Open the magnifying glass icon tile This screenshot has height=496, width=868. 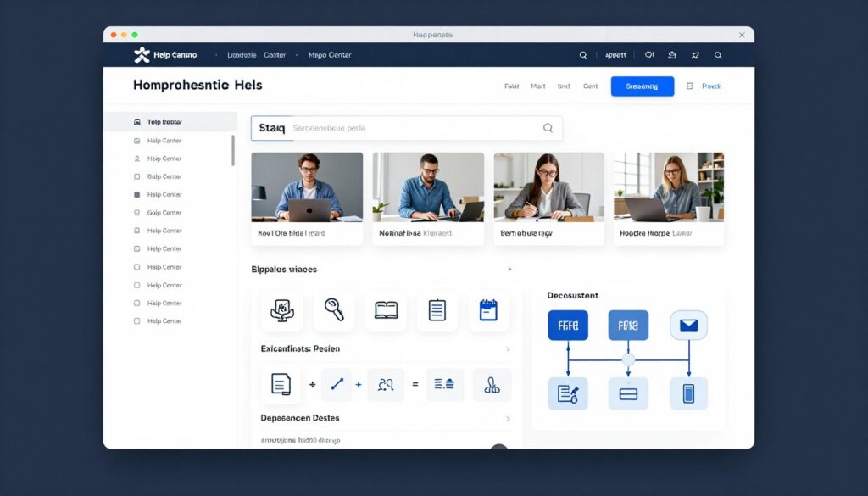pyautogui.click(x=334, y=310)
